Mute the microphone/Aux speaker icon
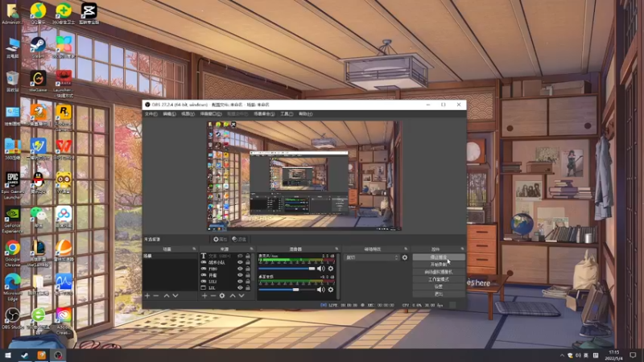Image resolution: width=644 pixels, height=362 pixels. click(320, 269)
